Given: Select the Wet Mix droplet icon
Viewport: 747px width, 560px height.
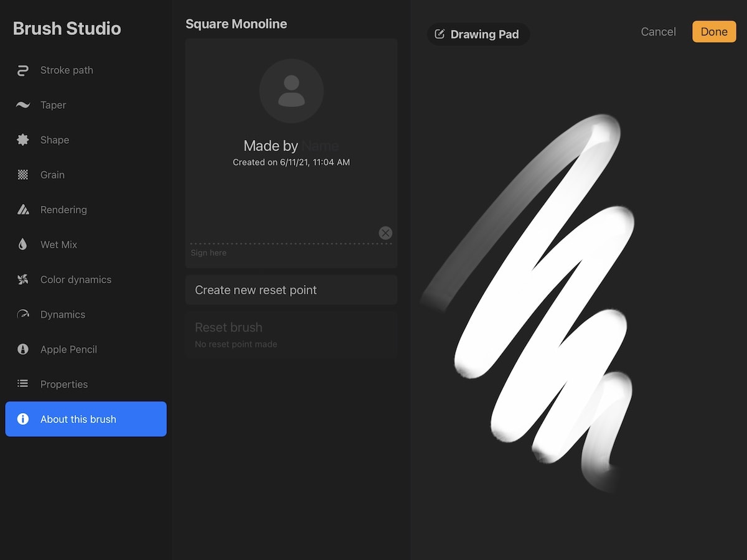Looking at the screenshot, I should click(23, 245).
